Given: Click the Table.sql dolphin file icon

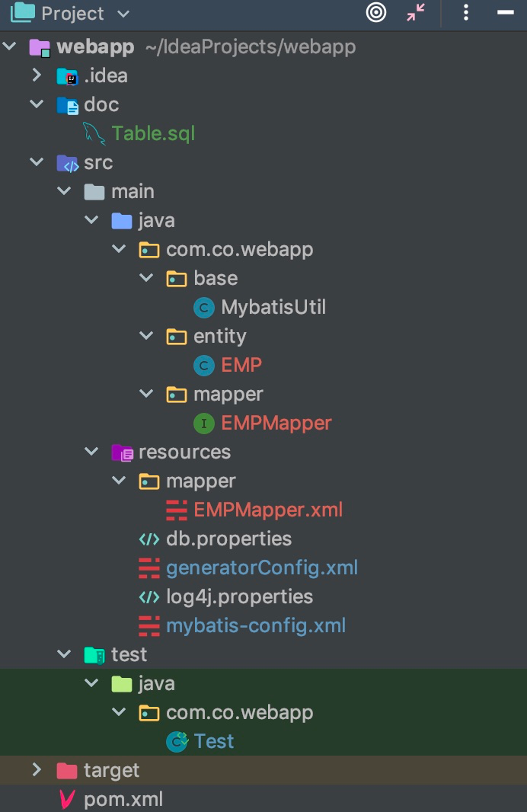Looking at the screenshot, I should pos(94,133).
